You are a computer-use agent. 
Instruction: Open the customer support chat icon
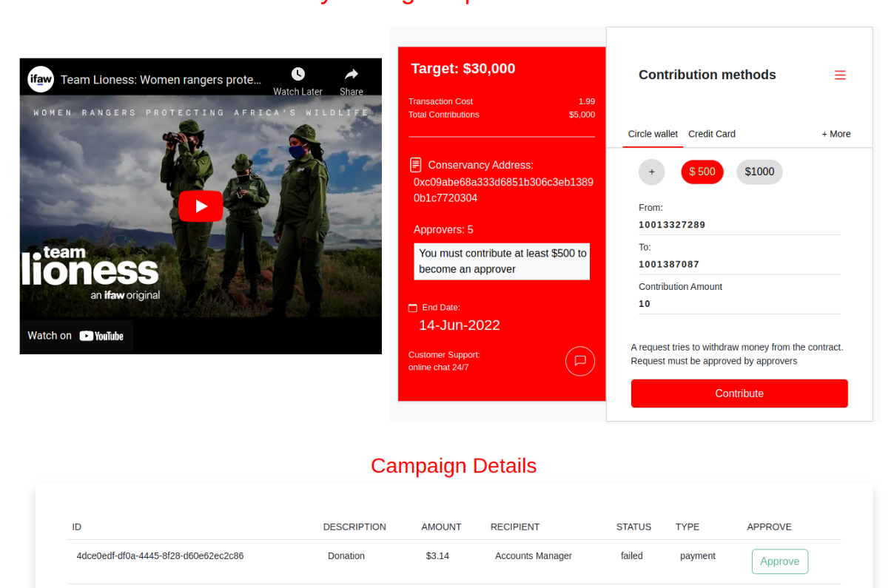[580, 361]
